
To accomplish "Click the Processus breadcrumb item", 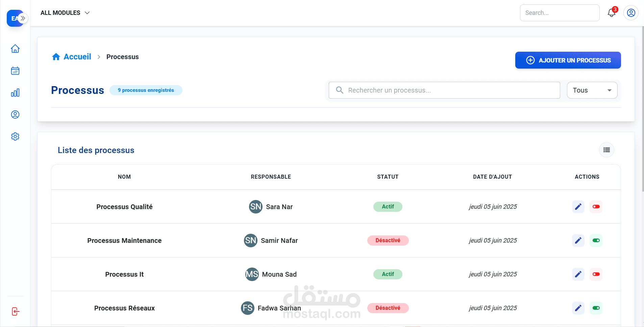I will click(x=122, y=57).
